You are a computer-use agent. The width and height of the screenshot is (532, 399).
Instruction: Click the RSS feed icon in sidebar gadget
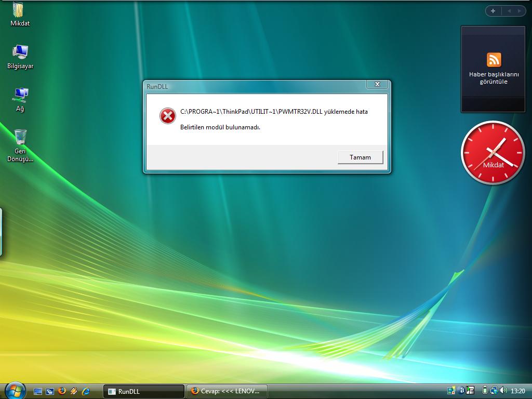pyautogui.click(x=494, y=60)
